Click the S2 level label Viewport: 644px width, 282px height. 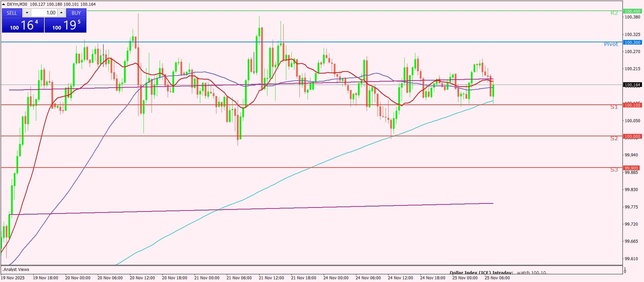pyautogui.click(x=614, y=138)
